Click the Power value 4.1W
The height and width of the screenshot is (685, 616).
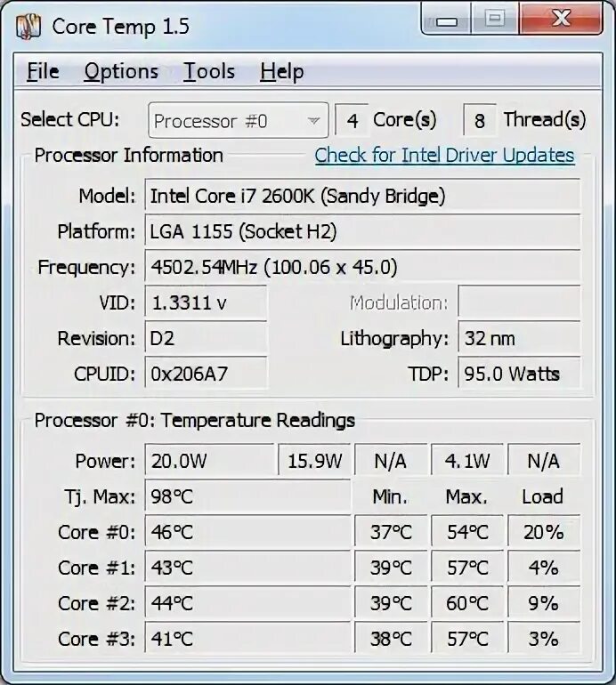[x=467, y=461]
